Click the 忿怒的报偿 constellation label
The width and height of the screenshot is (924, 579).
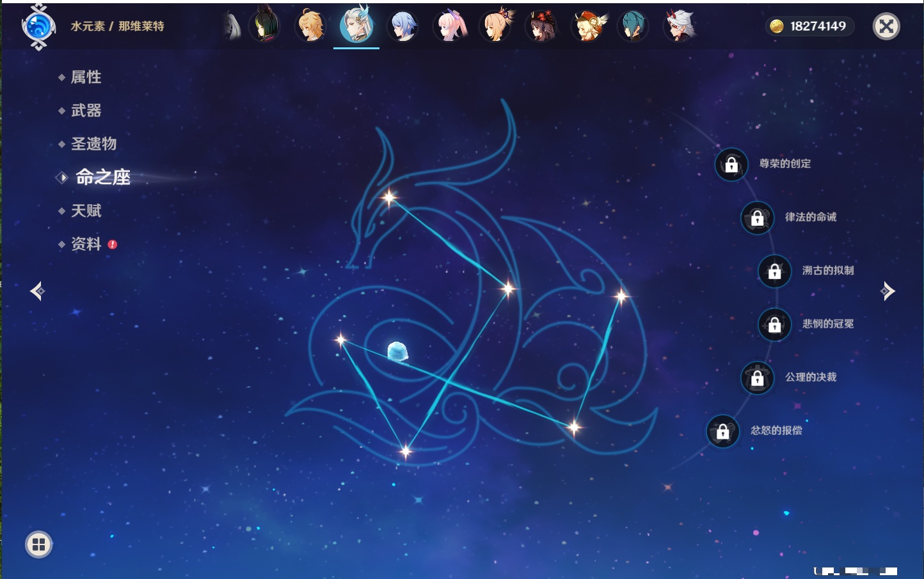[776, 430]
